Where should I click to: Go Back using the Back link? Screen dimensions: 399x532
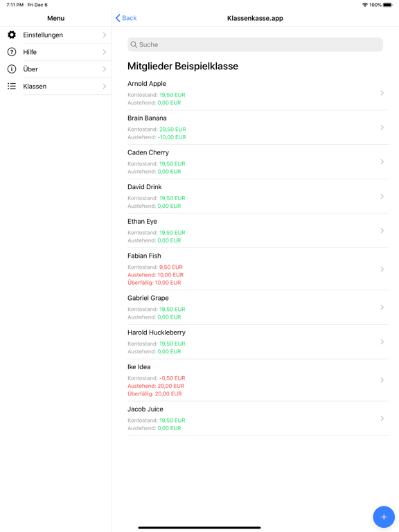130,18
